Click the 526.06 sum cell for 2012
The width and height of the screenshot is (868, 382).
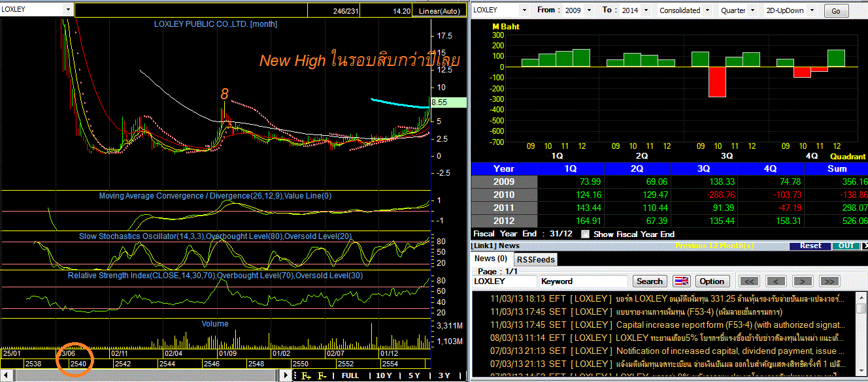click(x=836, y=221)
